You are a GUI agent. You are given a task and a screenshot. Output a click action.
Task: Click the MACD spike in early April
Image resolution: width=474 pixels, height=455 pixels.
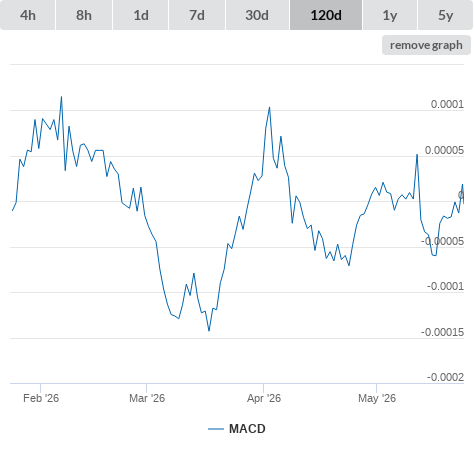(x=270, y=108)
